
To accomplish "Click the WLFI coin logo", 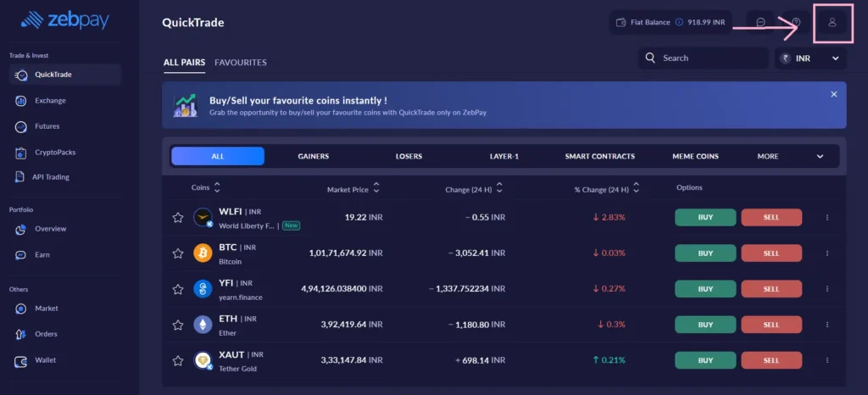I will pyautogui.click(x=203, y=217).
